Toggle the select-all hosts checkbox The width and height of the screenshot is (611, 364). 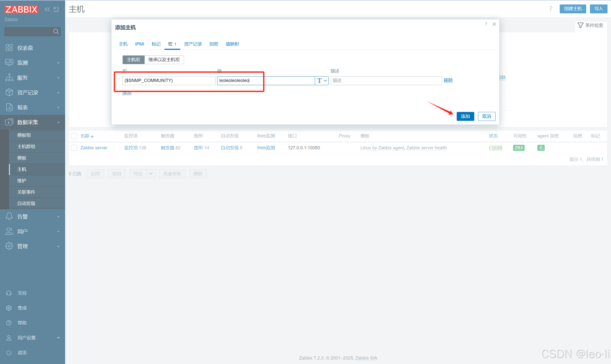[74, 136]
